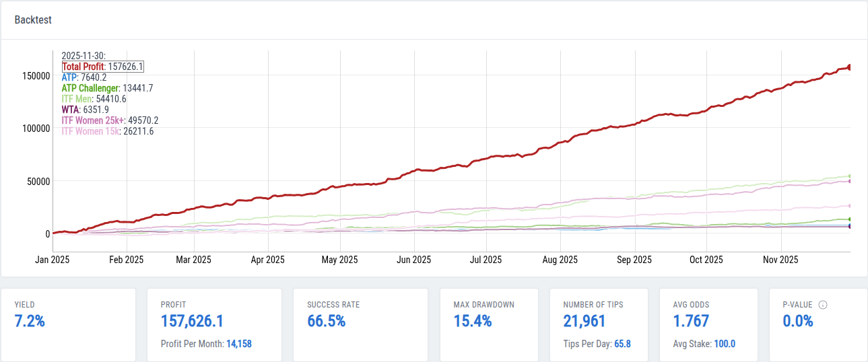The width and height of the screenshot is (868, 362).
Task: Click the P-Value info icon
Action: 823,305
